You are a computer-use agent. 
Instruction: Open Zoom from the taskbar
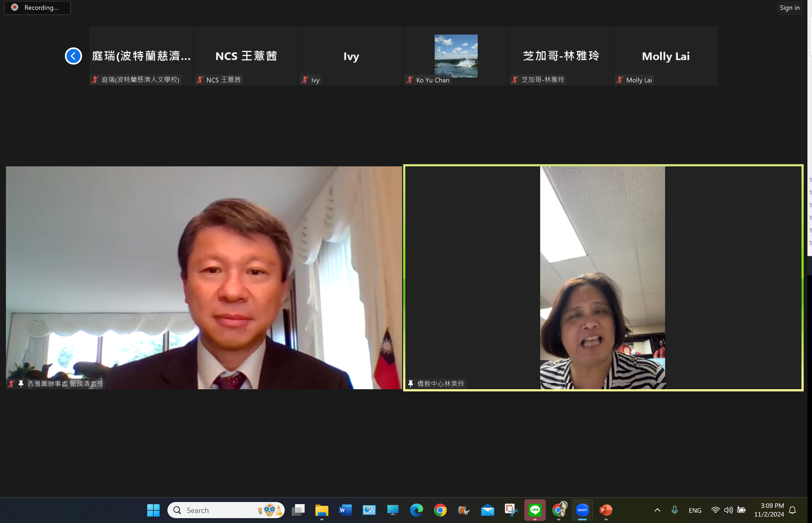pos(582,510)
